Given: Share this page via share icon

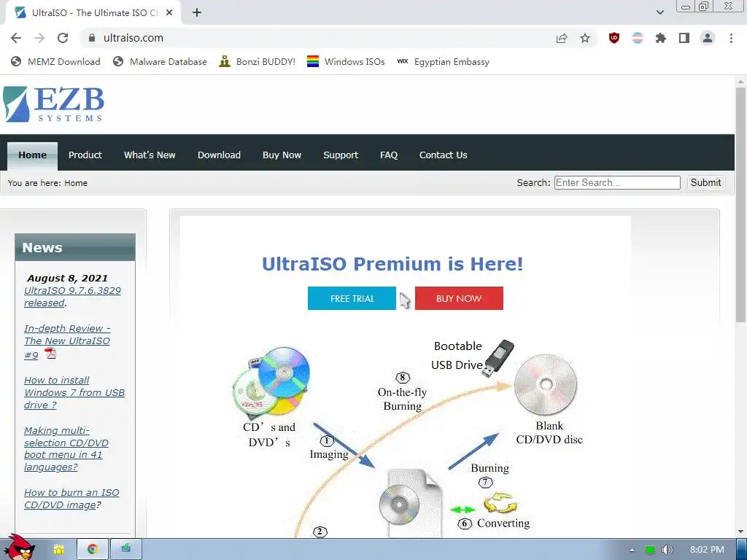Looking at the screenshot, I should [562, 38].
